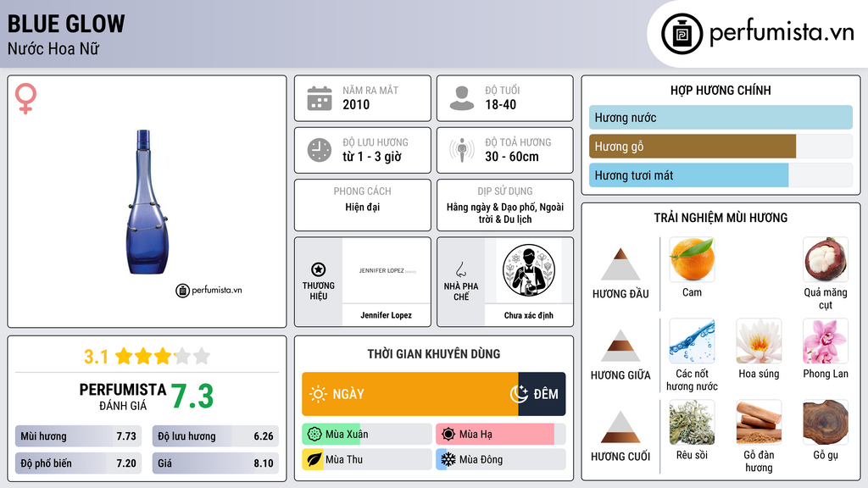Click the moon icon in Đêm segment
Screen dimensions: 868x488
pyautogui.click(x=519, y=394)
